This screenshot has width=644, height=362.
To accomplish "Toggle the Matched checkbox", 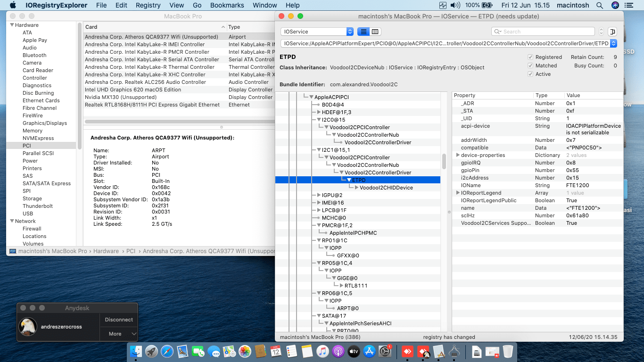I will [530, 66].
